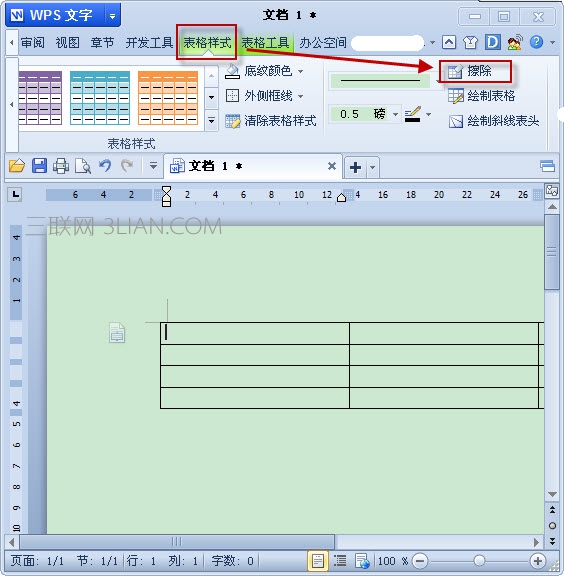Apply 外侧框线 outside borders
Screen dimensions: 564x576
point(259,96)
